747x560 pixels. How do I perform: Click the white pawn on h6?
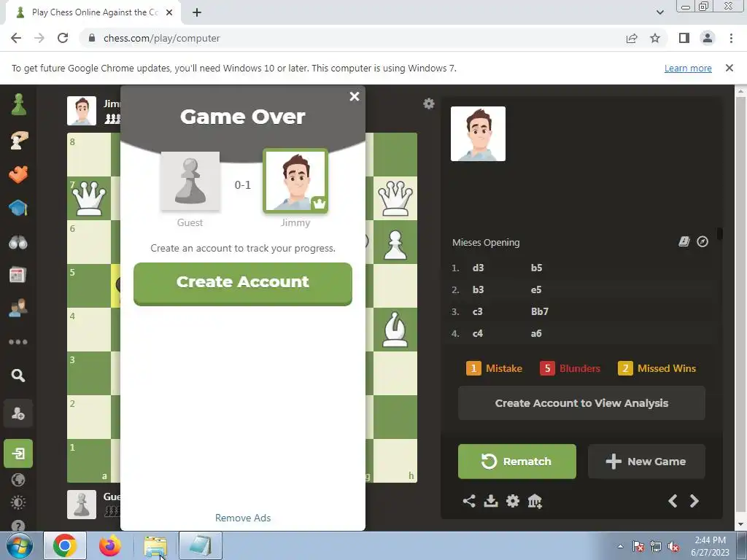(x=395, y=245)
